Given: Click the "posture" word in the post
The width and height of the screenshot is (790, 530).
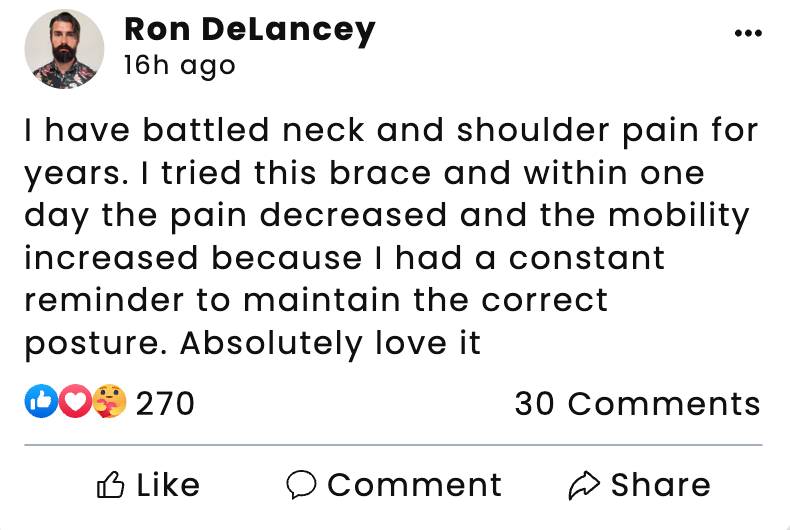Looking at the screenshot, I should (92, 343).
